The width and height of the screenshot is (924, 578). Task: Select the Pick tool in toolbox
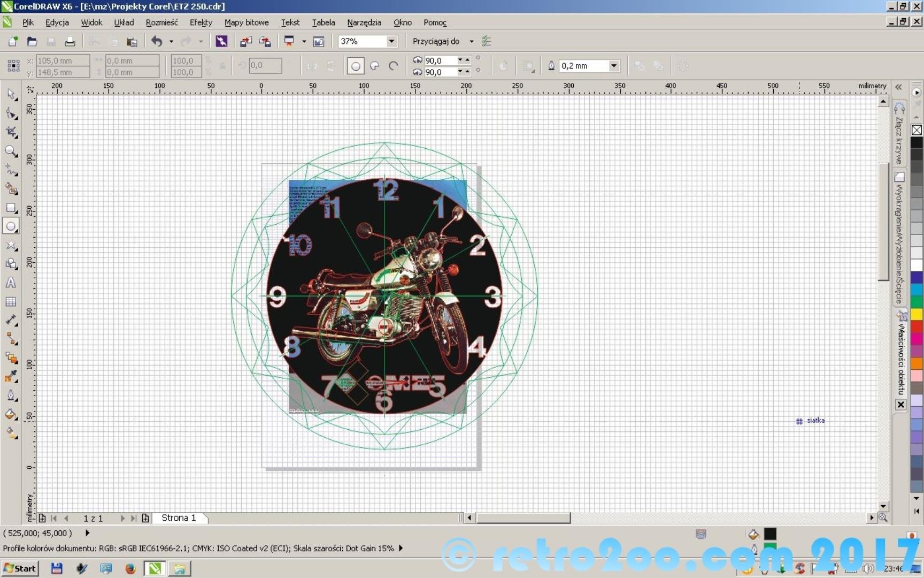(x=11, y=94)
